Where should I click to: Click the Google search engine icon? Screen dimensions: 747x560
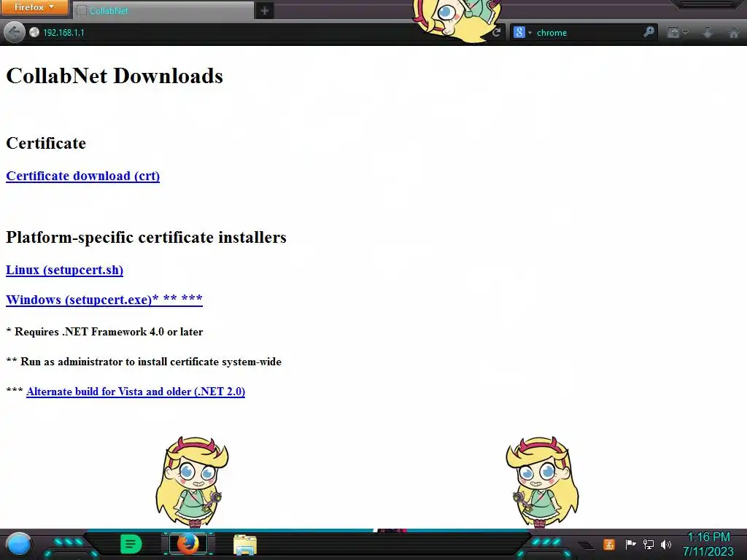coord(519,32)
